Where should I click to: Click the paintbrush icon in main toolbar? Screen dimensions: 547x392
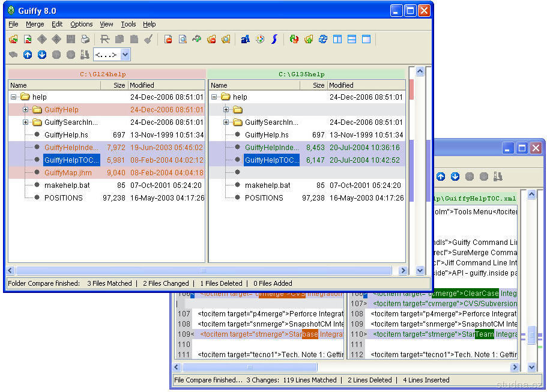pyautogui.click(x=148, y=40)
